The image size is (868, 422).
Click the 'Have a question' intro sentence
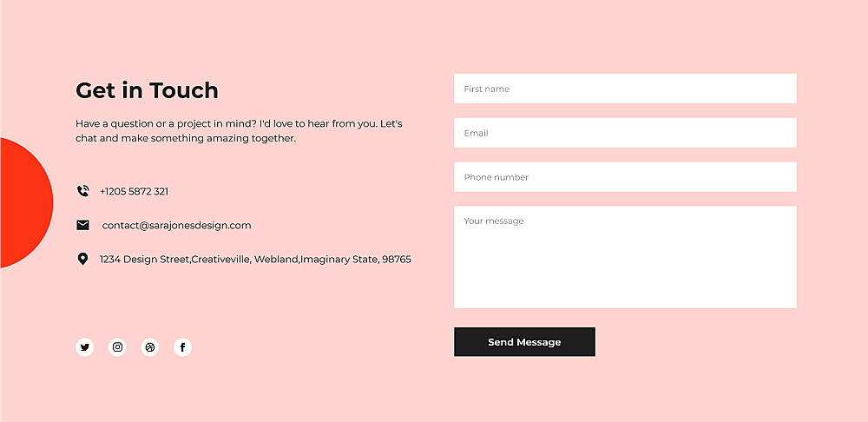click(x=239, y=123)
